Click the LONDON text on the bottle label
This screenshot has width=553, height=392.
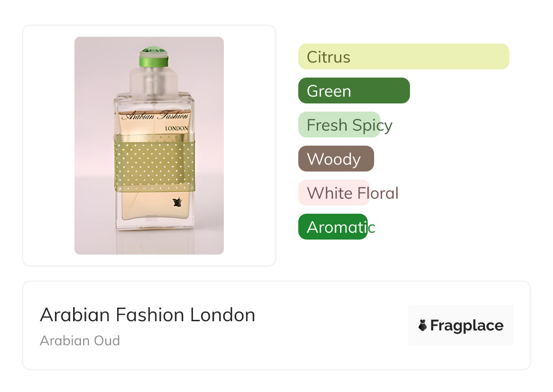[176, 128]
